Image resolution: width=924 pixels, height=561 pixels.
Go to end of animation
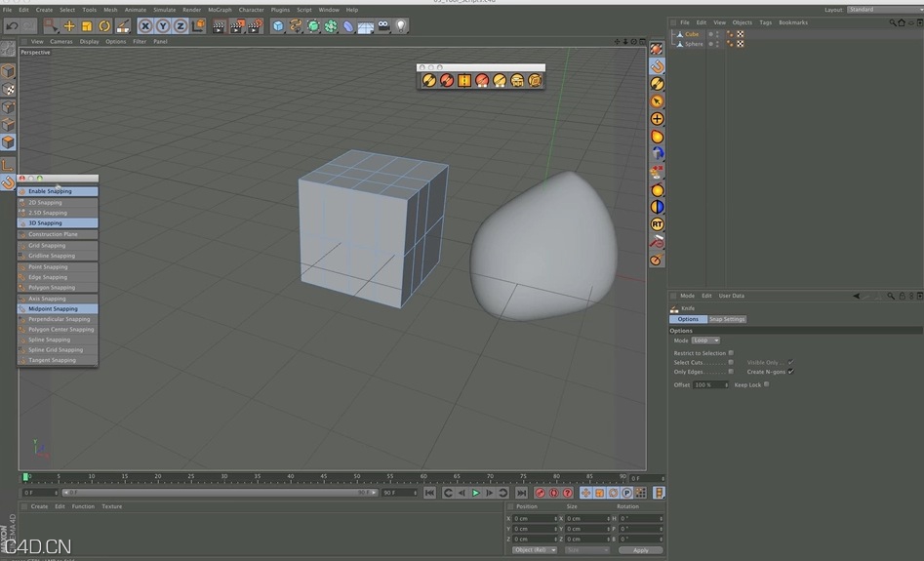pos(521,493)
